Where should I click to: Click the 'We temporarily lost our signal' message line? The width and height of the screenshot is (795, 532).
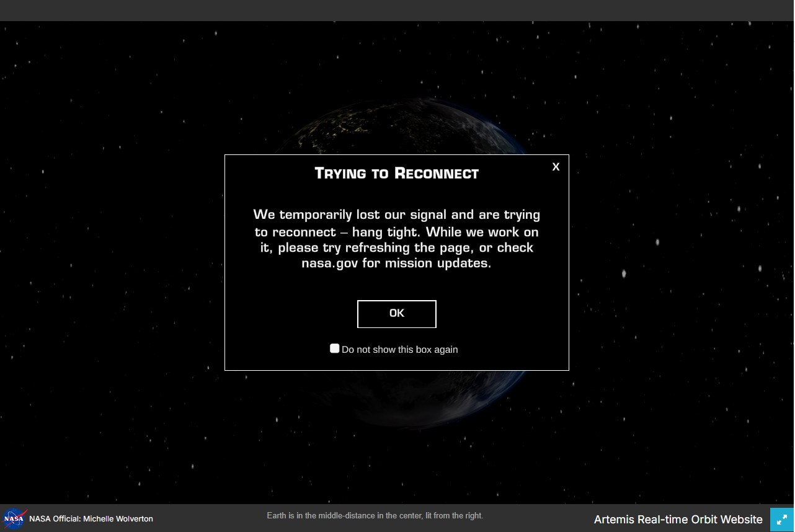pos(396,215)
